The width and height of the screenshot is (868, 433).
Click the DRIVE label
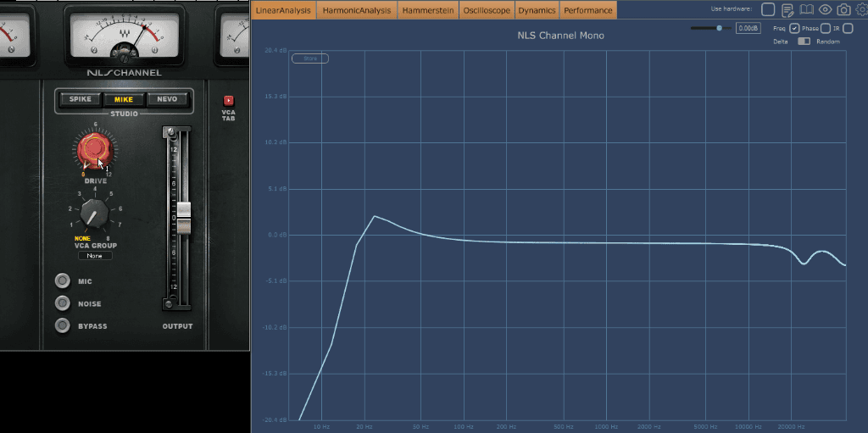pyautogui.click(x=95, y=181)
